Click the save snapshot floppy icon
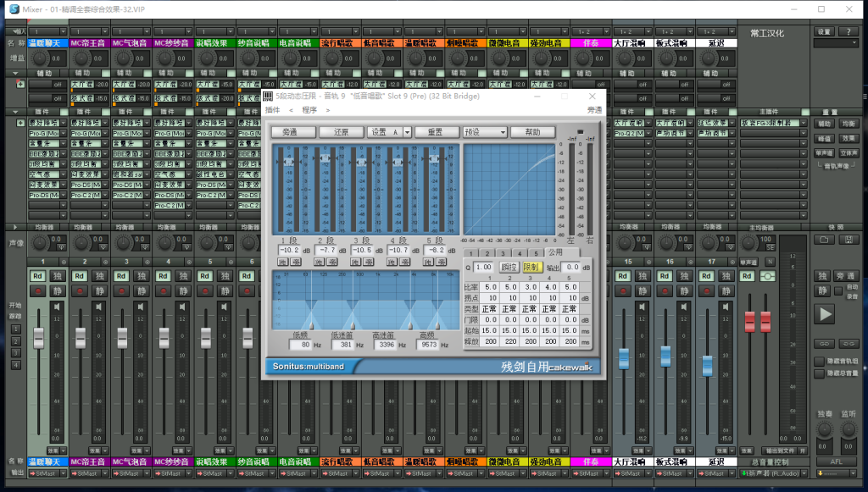The width and height of the screenshot is (868, 492). (849, 240)
